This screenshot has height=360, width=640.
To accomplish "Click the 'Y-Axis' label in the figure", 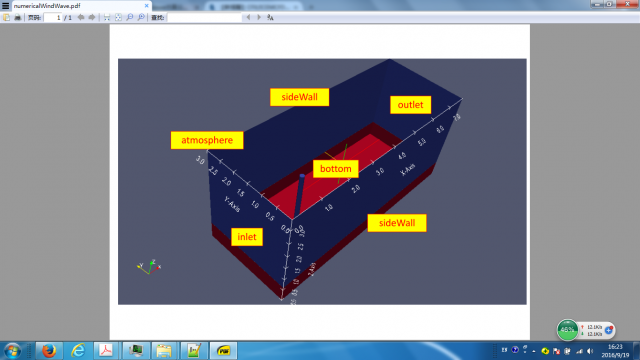I will [231, 204].
